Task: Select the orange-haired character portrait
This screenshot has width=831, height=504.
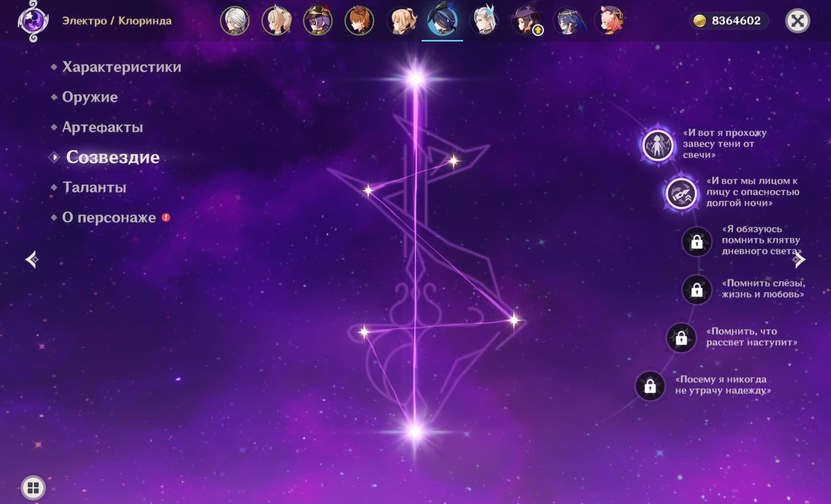Action: click(x=359, y=20)
